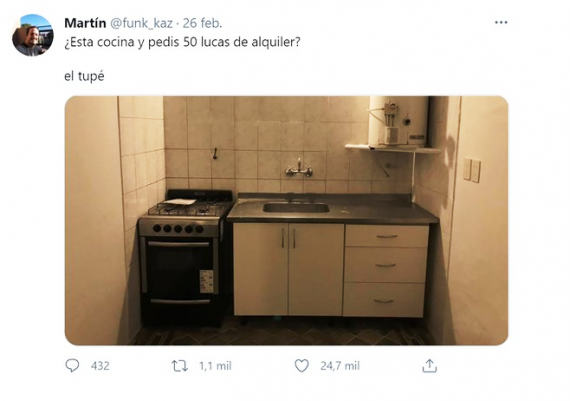Viewport: 570px width, 401px height.
Task: Click the 432 replies count
Action: [100, 366]
